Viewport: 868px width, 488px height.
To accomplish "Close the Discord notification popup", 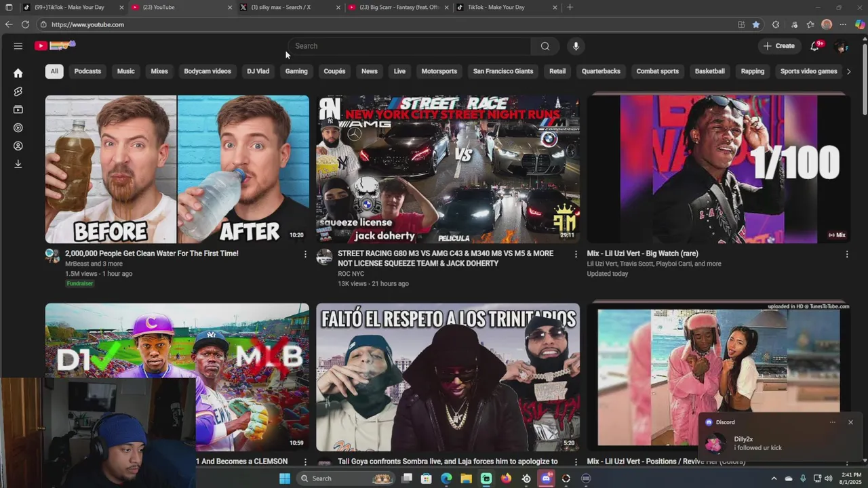I will (850, 422).
